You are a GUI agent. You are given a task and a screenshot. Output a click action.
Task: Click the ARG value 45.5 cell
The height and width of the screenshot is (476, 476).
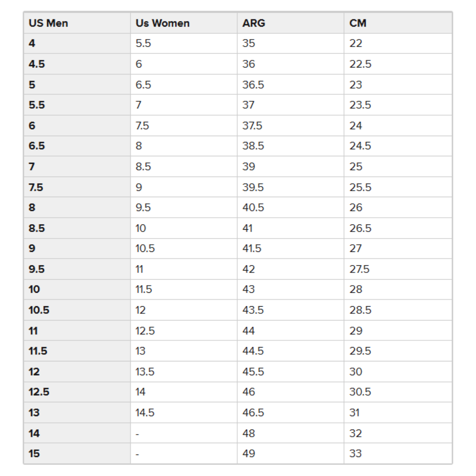[291, 372]
